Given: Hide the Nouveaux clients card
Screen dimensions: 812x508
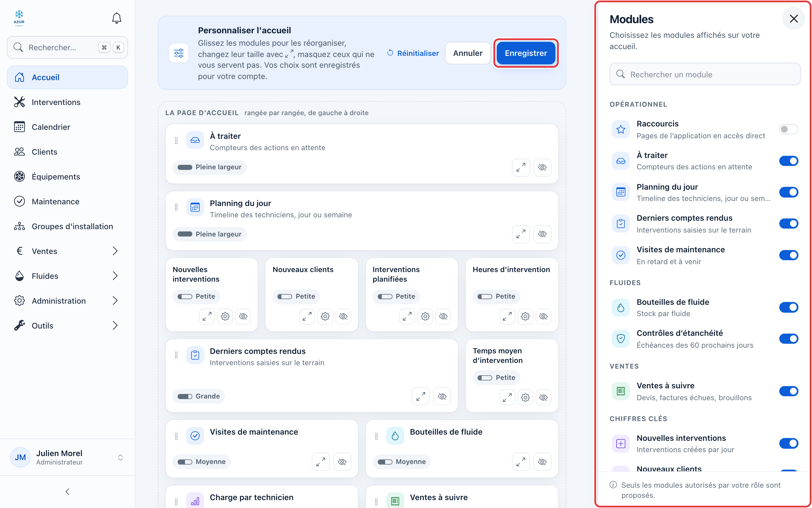Looking at the screenshot, I should pos(343,316).
